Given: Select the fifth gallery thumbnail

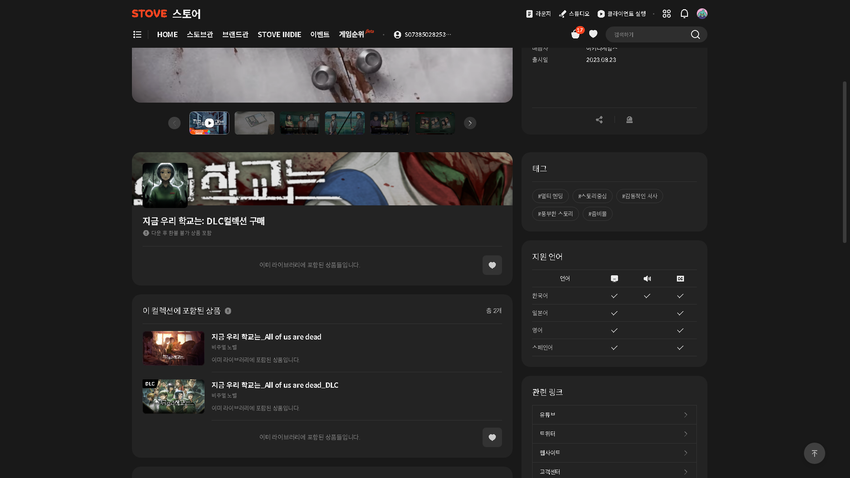Looking at the screenshot, I should click(390, 123).
